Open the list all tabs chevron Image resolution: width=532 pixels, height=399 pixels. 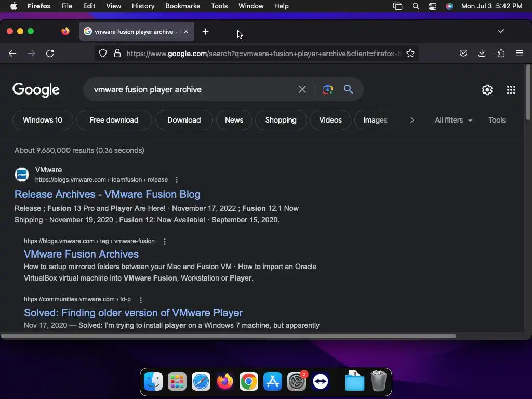500,31
